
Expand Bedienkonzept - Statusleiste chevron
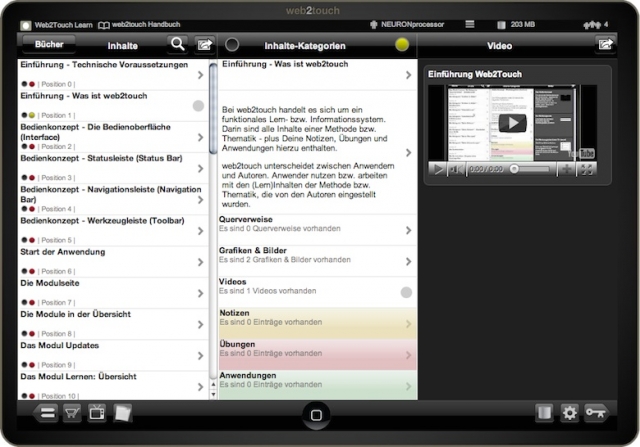(x=200, y=168)
